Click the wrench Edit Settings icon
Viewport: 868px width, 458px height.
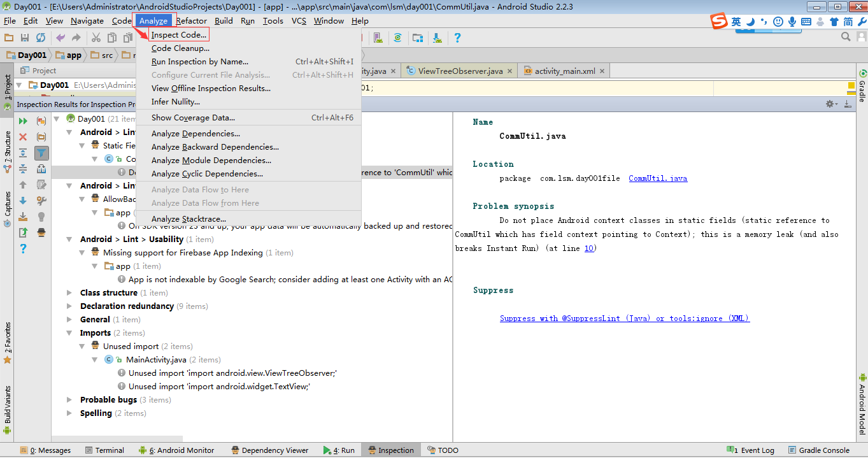tap(41, 201)
